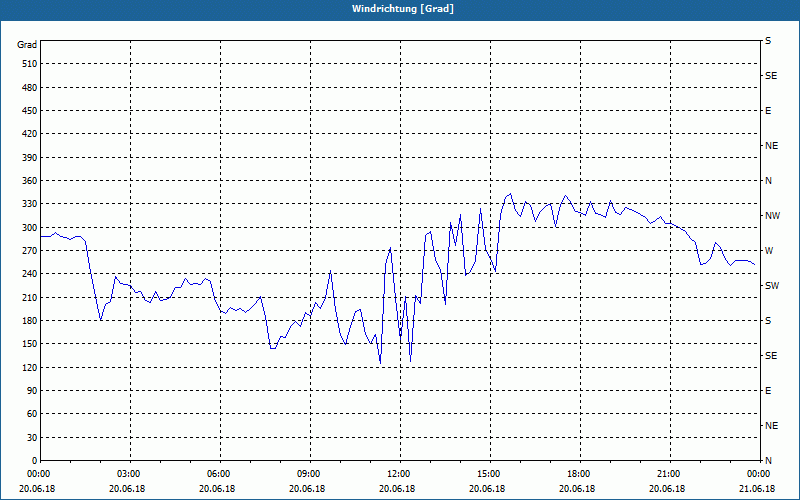Click the S compass label at the chart top
This screenshot has width=800, height=500.
(x=768, y=41)
